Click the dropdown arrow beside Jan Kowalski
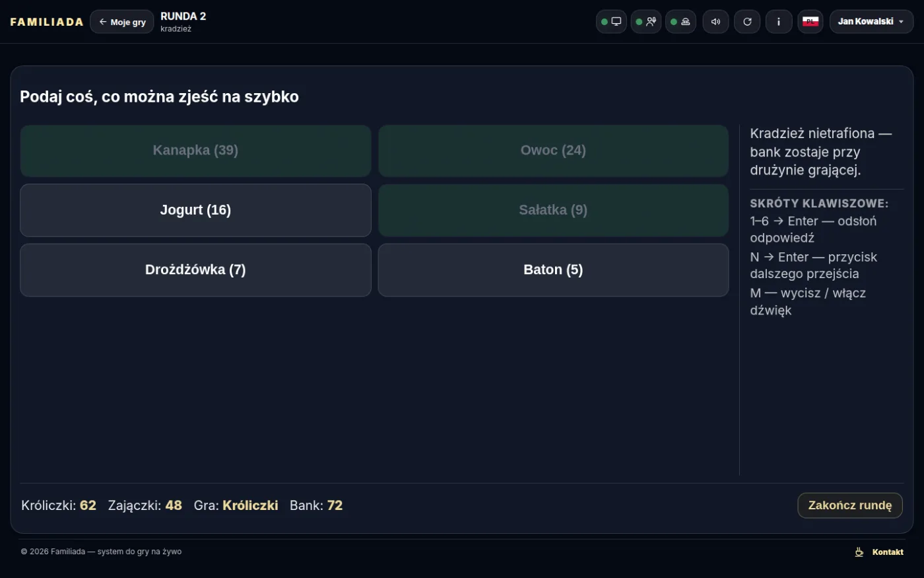This screenshot has height=578, width=924. point(902,22)
